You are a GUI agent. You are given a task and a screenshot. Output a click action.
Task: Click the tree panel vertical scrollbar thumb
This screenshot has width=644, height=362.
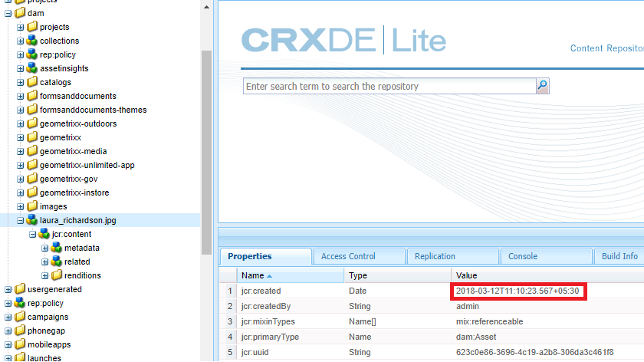tap(206, 153)
